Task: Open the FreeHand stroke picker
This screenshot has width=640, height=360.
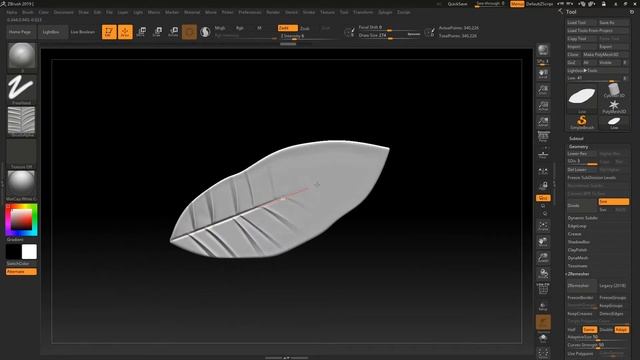Action: tap(22, 89)
